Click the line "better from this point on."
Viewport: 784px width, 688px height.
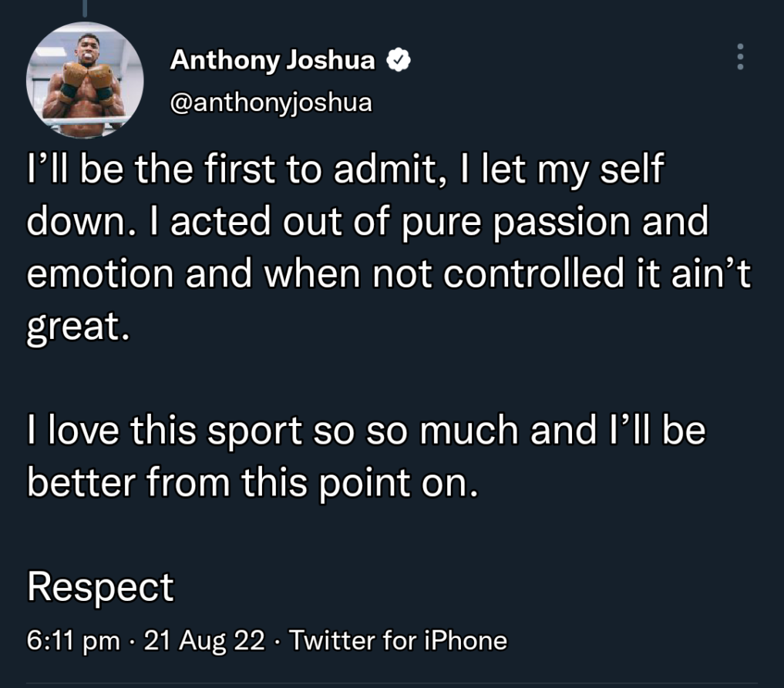pos(253,483)
